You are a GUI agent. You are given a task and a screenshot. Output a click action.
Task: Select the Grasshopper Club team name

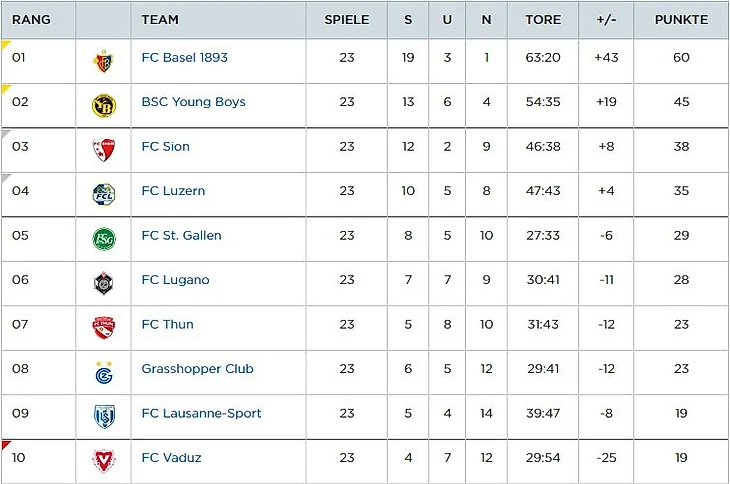(198, 369)
